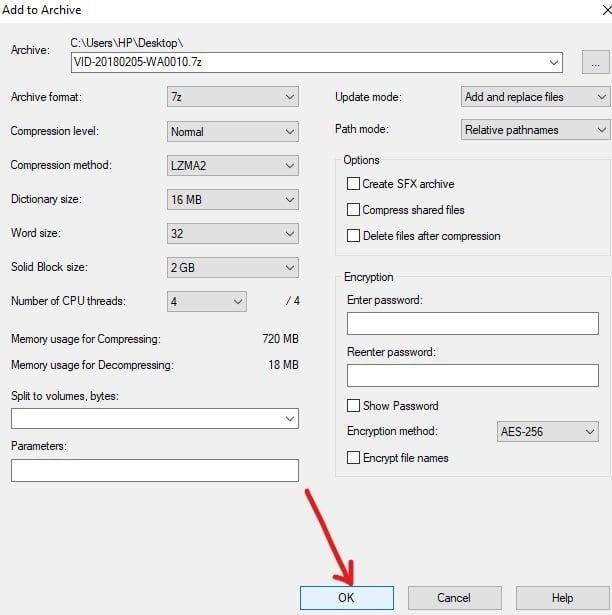Click the Add to Archive title text
Viewport: 612px width, 615px height.
(x=42, y=10)
